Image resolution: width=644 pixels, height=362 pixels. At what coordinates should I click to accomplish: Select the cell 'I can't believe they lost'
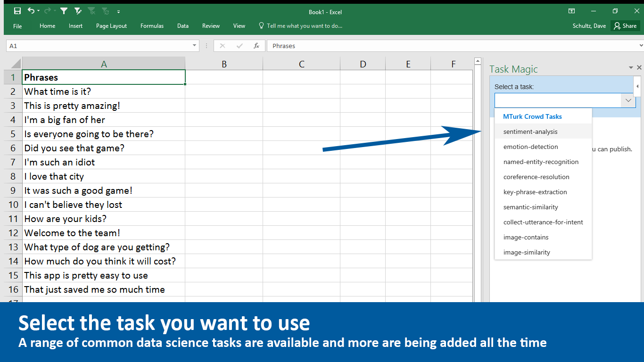coord(104,205)
